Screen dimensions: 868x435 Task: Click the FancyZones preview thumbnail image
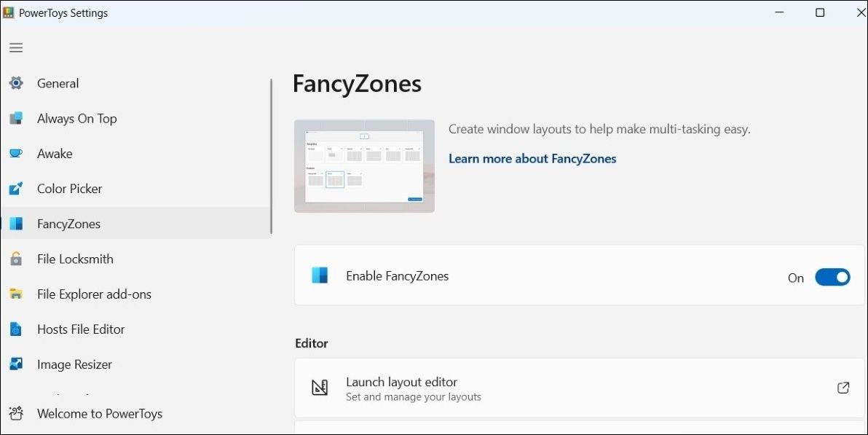coord(364,166)
